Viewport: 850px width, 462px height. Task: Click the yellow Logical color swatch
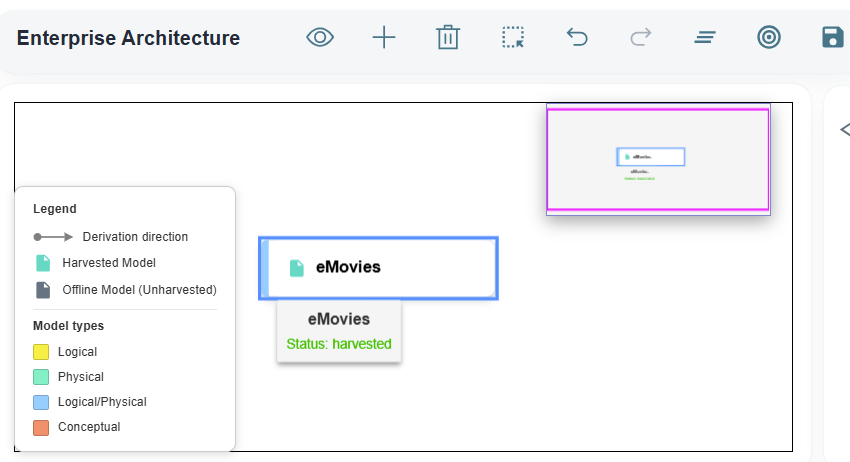tap(41, 352)
